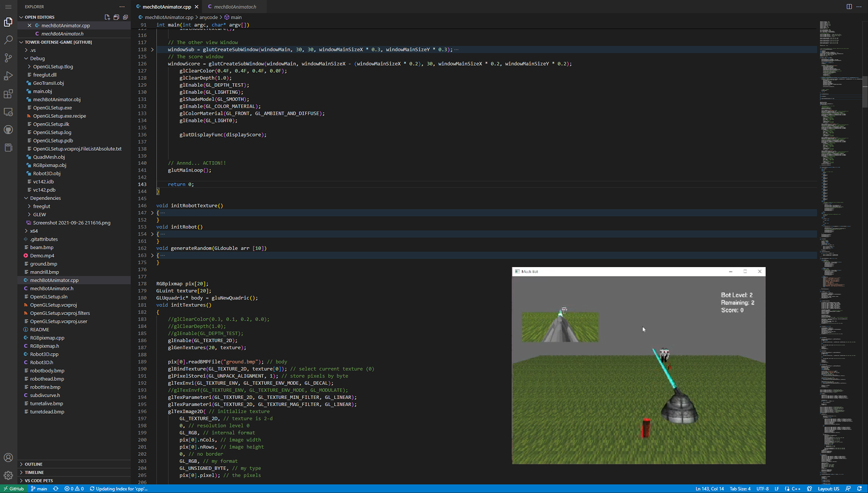This screenshot has width=868, height=493.
Task: Click the Split Editor Right icon
Action: pos(849,7)
